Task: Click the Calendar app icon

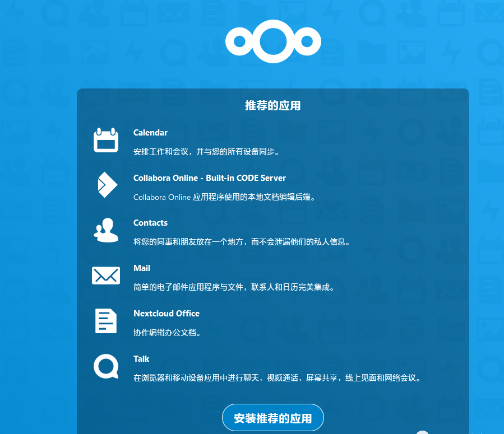Action: coord(106,140)
